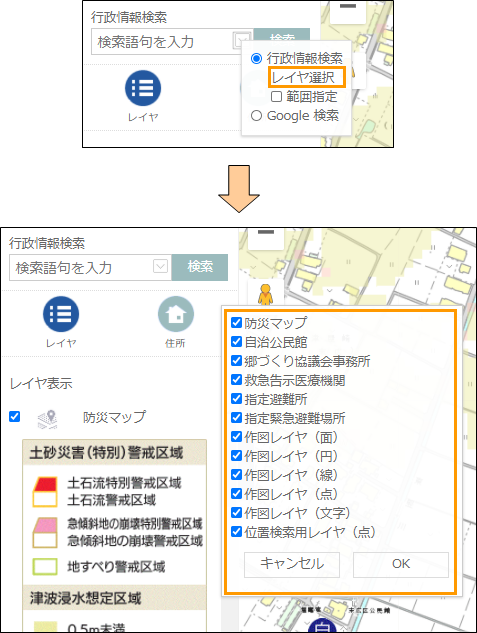Viewport: 477px width, 633px height.
Task: Open search options dropdown arrow in lower search box
Action: coord(161,266)
